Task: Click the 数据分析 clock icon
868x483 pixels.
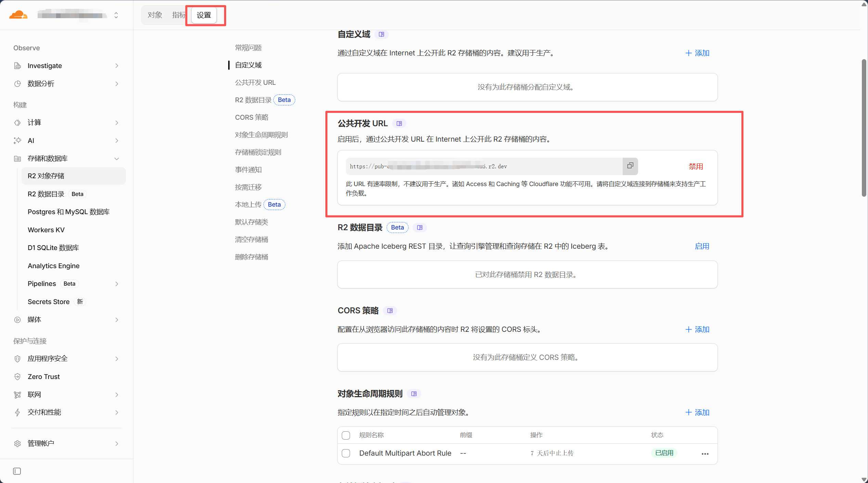Action: click(17, 84)
